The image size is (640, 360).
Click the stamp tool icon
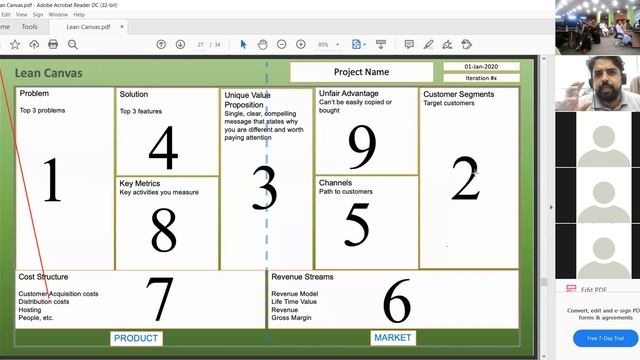point(467,44)
